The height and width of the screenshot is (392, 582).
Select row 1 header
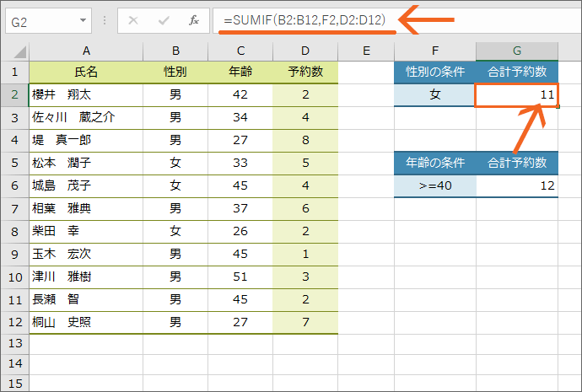pyautogui.click(x=15, y=72)
